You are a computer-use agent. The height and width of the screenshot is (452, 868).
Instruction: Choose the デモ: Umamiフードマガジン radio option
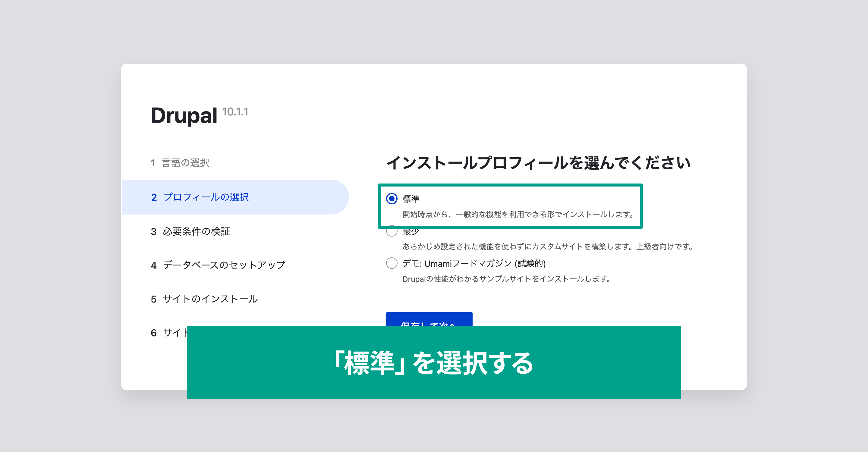(x=392, y=263)
